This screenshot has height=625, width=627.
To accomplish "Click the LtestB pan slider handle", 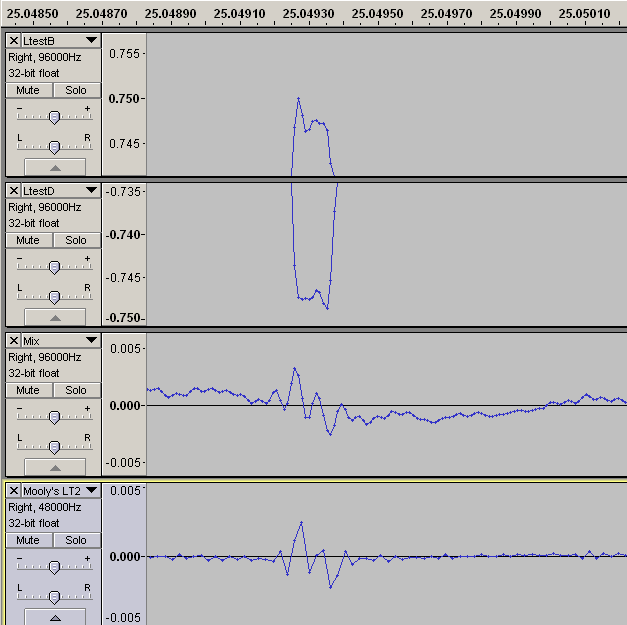I will click(54, 147).
